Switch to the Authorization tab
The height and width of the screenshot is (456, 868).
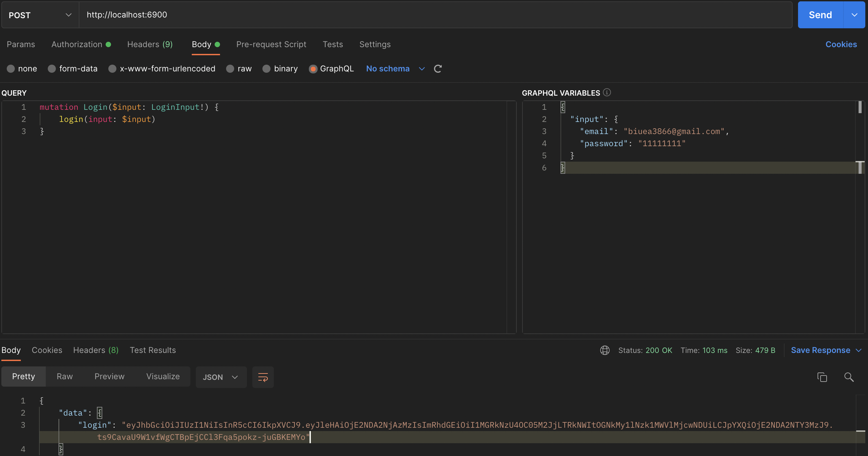pos(77,44)
